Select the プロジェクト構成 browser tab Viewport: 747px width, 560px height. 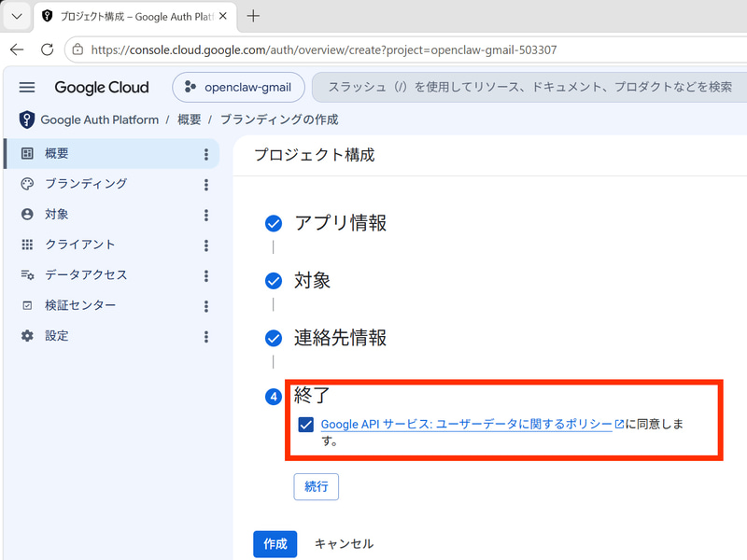click(x=135, y=17)
